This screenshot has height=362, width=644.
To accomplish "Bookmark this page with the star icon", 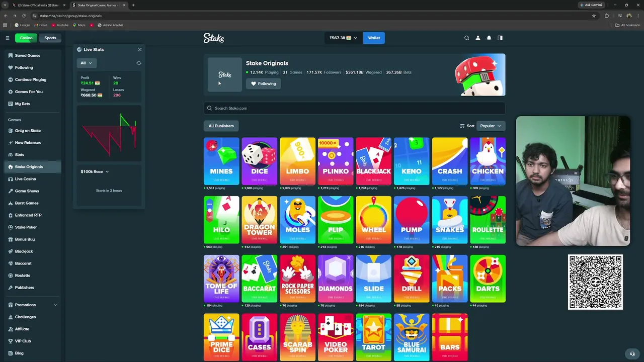I will (594, 16).
